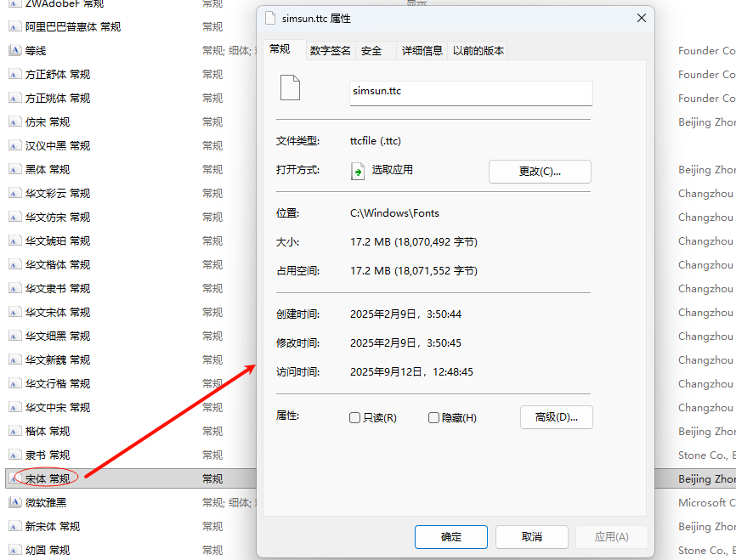Viewport: 736px width, 560px height.
Task: Click the font icon beside 幼圆 常规
Action: [x=14, y=551]
